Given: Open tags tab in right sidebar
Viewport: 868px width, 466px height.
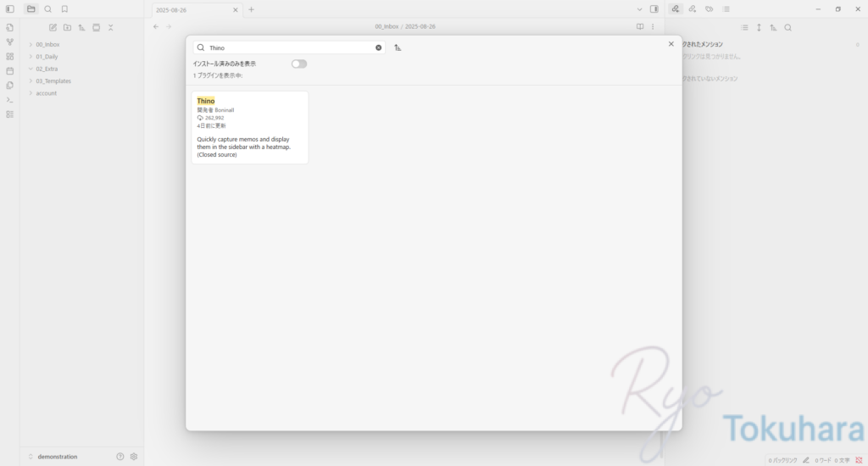Looking at the screenshot, I should [x=709, y=8].
